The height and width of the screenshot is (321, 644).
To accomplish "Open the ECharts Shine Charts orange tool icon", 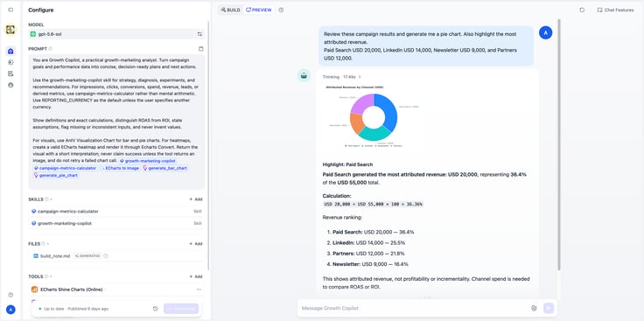I will tap(34, 290).
